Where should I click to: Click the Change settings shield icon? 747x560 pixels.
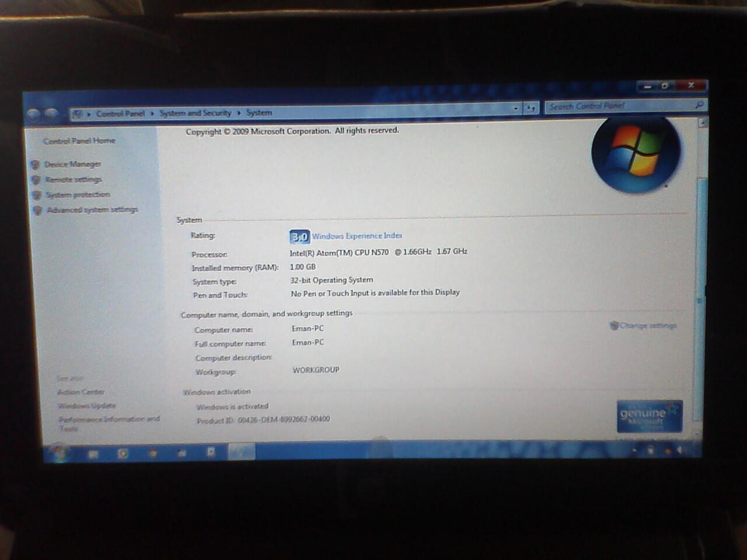pyautogui.click(x=614, y=325)
